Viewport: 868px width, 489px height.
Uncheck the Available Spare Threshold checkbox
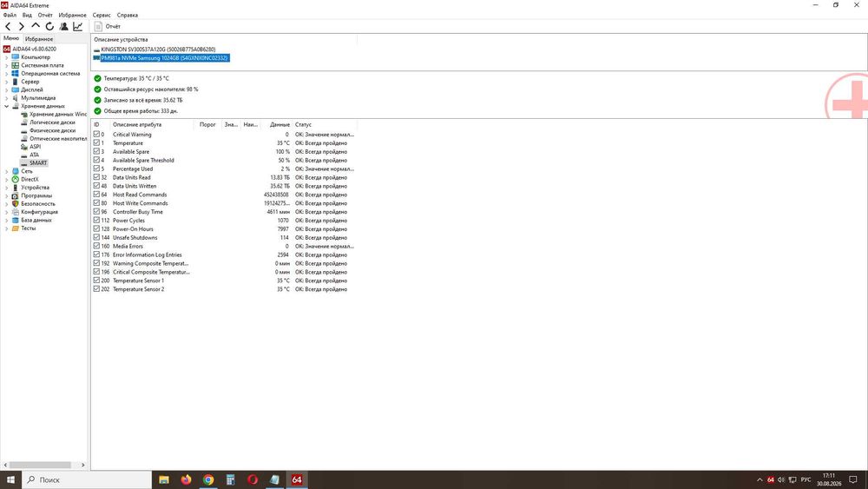pos(97,160)
